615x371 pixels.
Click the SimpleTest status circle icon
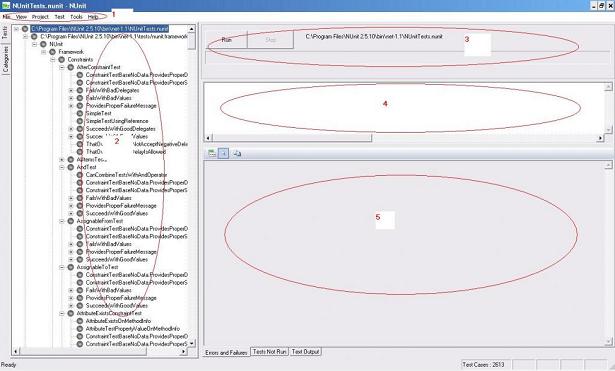80,113
